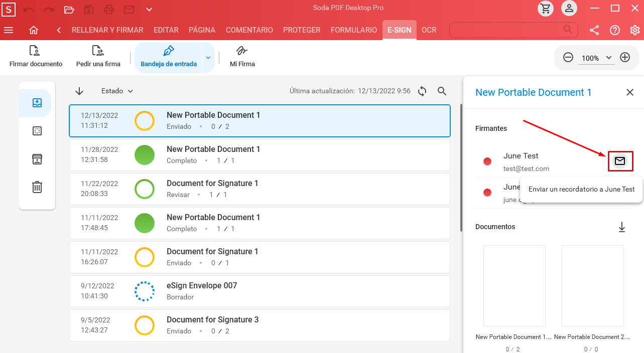Click the list vertical scrollbar
Viewport: 644px width, 353px height.
(461, 168)
